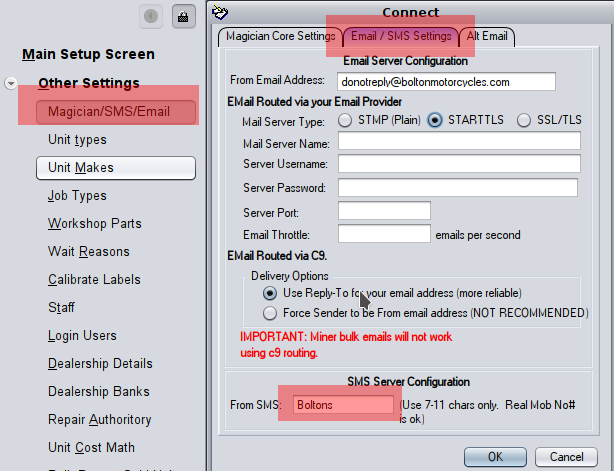Viewport: 614px width, 471px height.
Task: Click the round grey button in top toolbar
Action: point(151,15)
